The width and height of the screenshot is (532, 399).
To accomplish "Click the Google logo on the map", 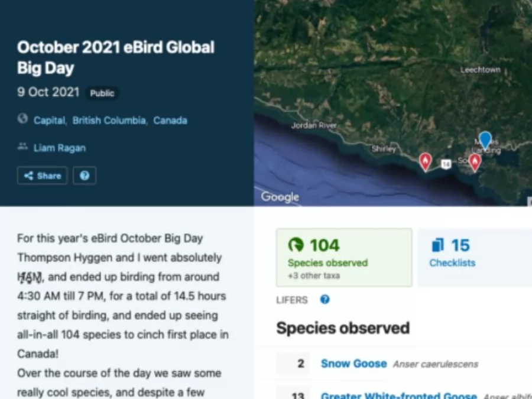I will 280,197.
